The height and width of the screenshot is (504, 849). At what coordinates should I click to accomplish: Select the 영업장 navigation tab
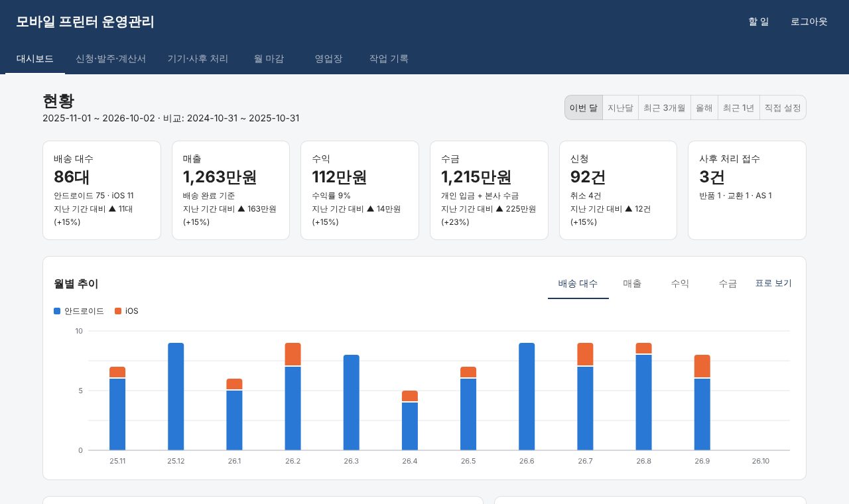(328, 58)
